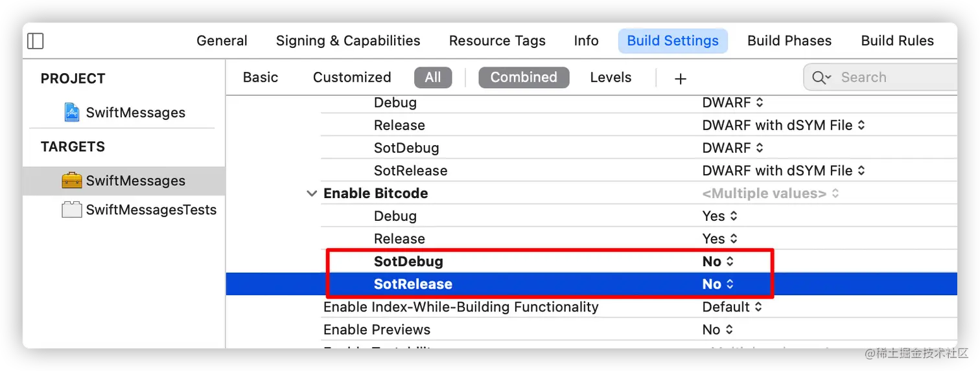Click the build settings Search field
Image resolution: width=980 pixels, height=371 pixels.
click(881, 78)
